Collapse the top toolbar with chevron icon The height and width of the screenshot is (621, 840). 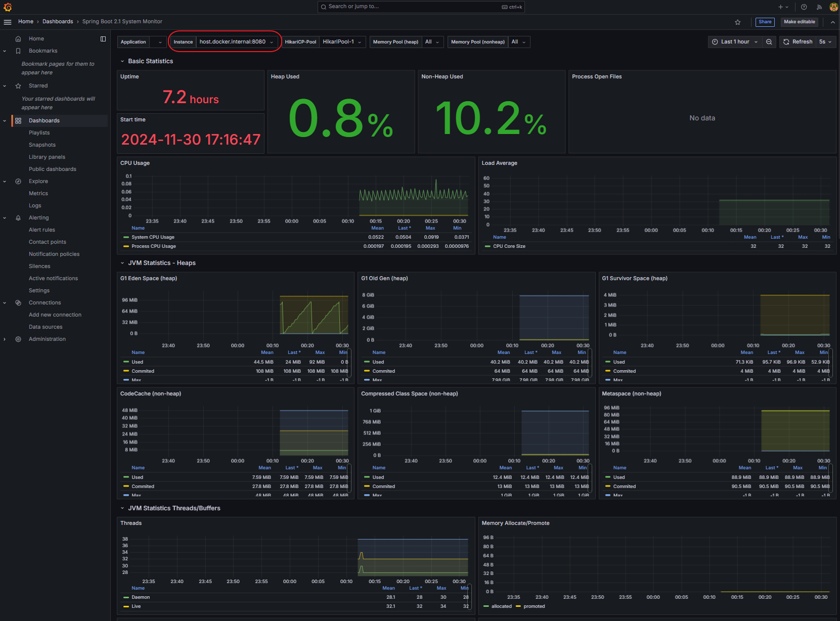pos(832,22)
